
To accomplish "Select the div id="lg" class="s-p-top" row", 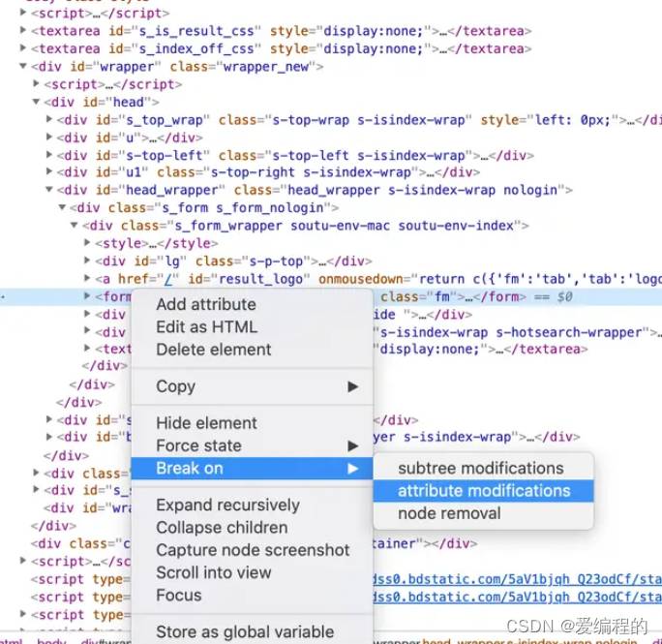I will (x=233, y=261).
